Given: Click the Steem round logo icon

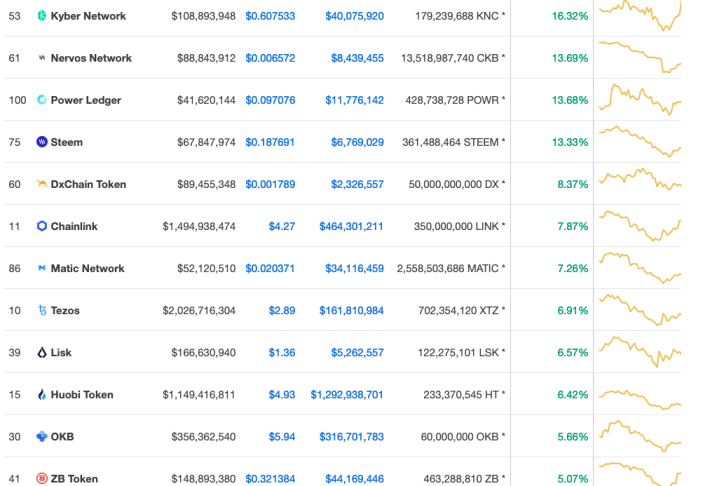Looking at the screenshot, I should click(42, 142).
